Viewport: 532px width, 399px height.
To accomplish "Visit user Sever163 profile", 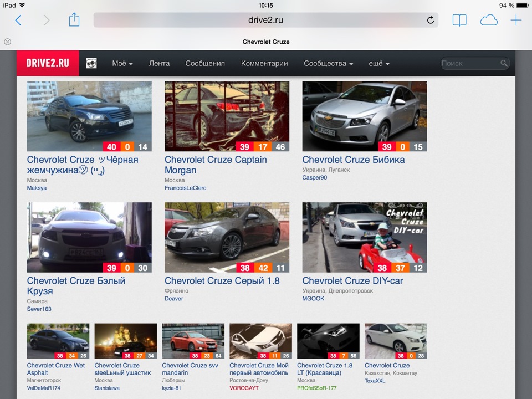I will pyautogui.click(x=39, y=309).
